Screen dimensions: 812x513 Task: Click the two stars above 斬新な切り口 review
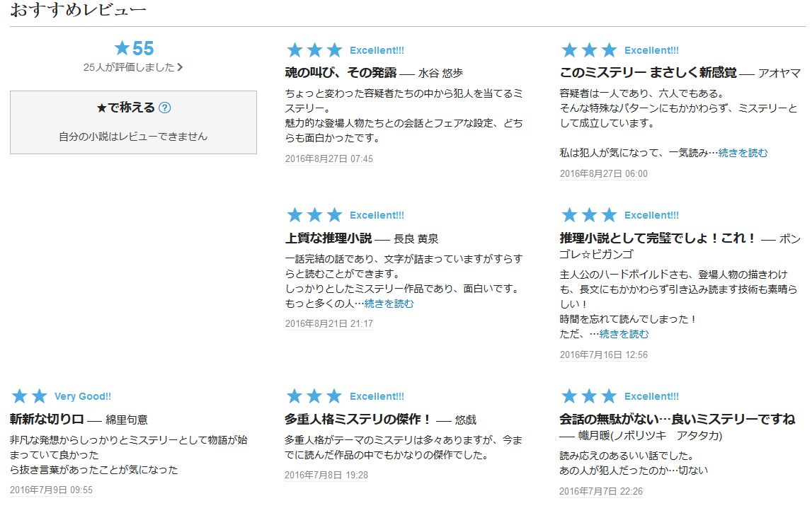(x=30, y=396)
